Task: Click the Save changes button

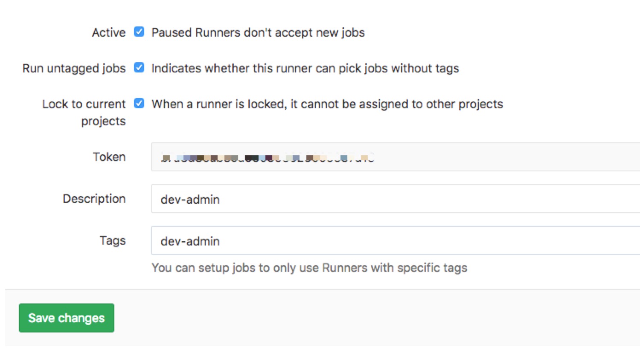Action: pyautogui.click(x=66, y=318)
